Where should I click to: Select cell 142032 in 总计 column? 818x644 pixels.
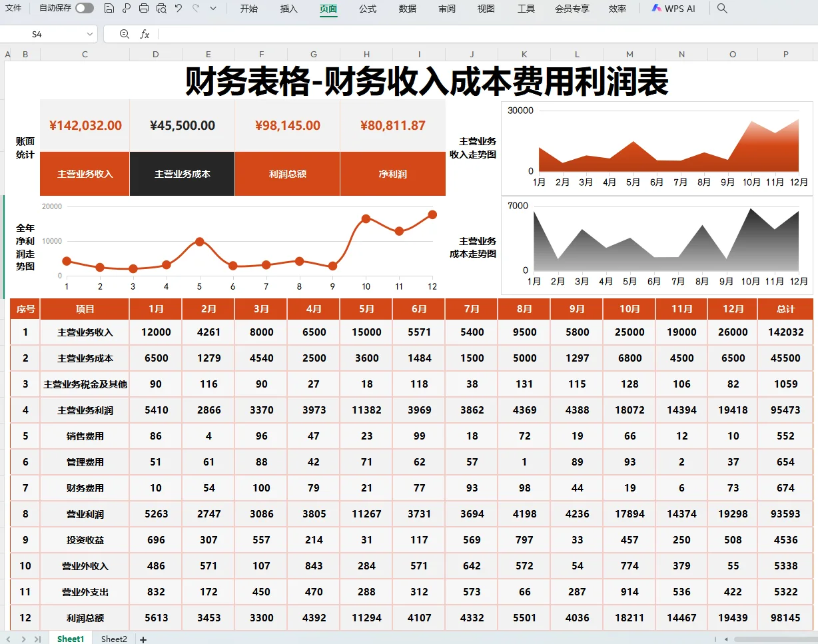click(786, 332)
